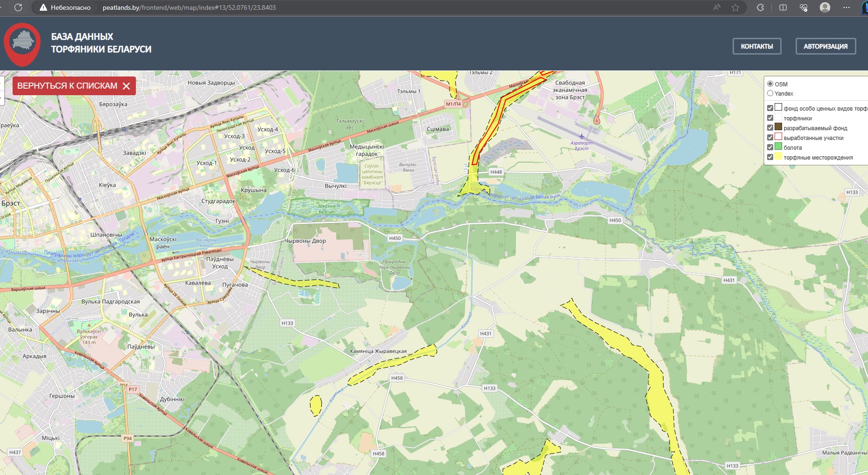Viewport: 868px width, 475px height.
Task: Click the yellow торфяные месторождения legend swatch
Action: point(778,156)
